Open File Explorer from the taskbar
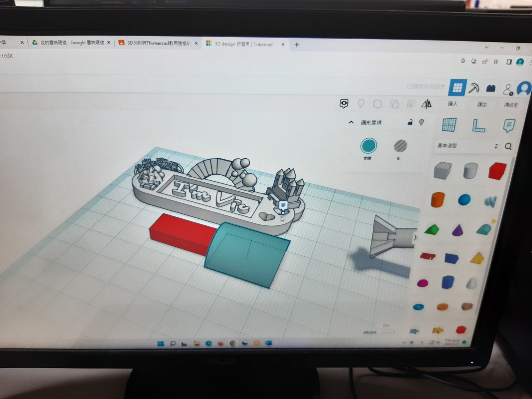 click(197, 343)
